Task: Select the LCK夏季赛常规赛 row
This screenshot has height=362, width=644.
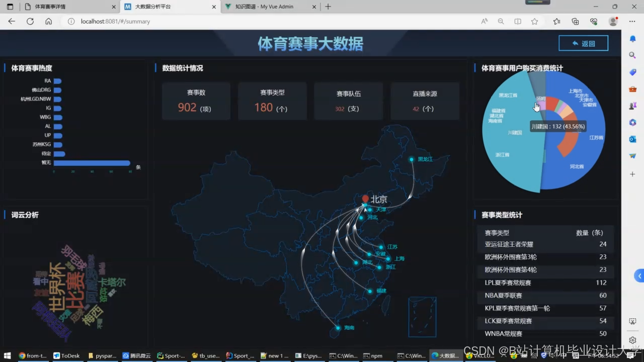Action: (545, 321)
